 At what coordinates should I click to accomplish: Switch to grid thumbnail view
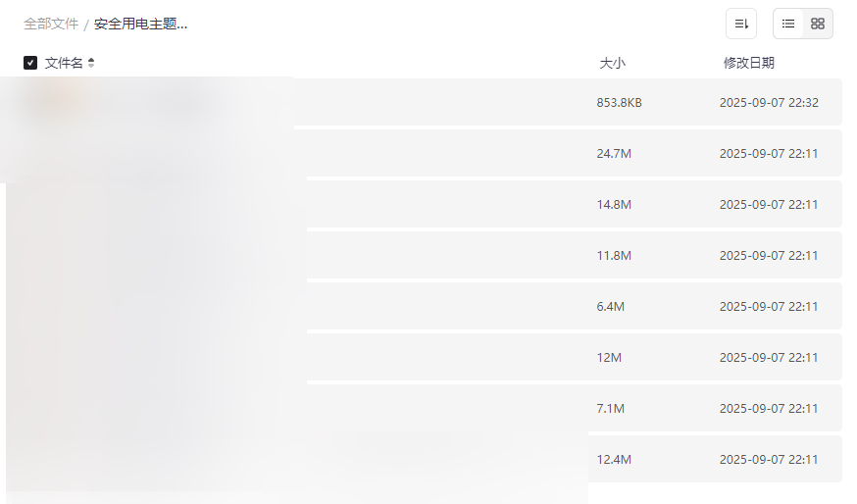[x=818, y=24]
